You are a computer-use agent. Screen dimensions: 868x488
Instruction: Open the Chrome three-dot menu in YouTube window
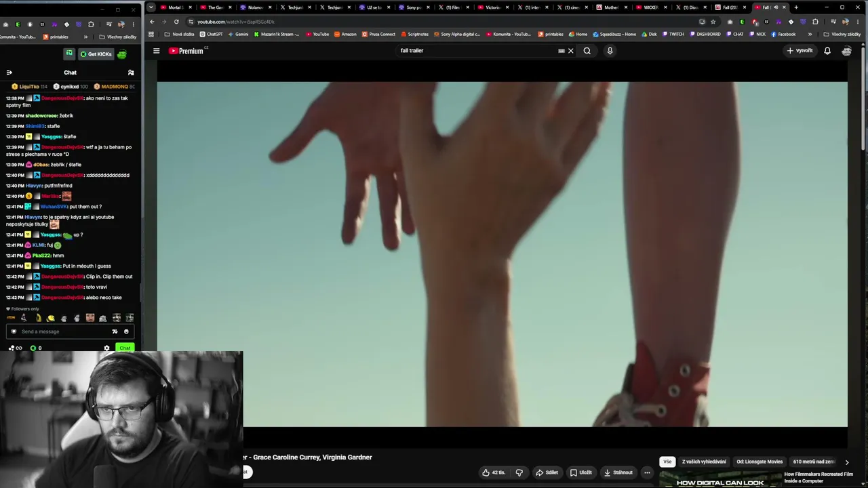pos(857,22)
